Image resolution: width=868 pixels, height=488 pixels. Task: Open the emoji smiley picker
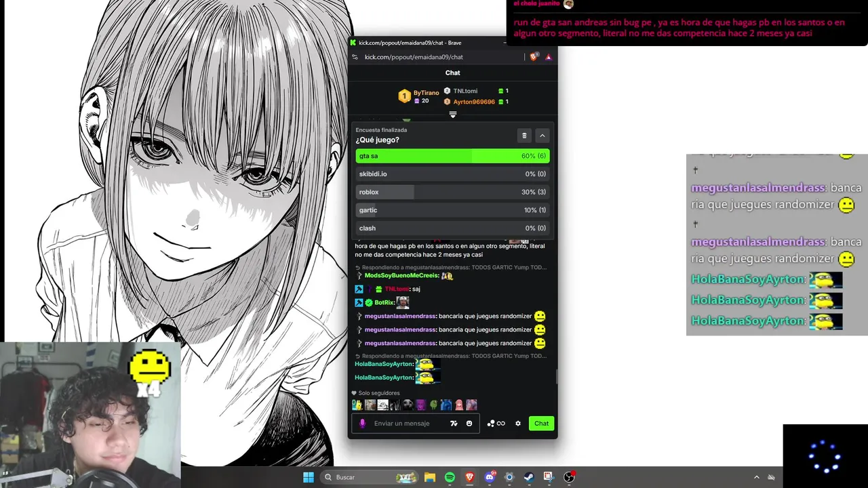[469, 424]
